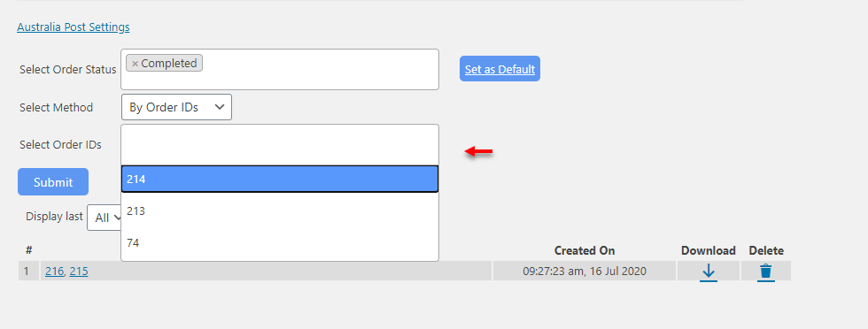Screen dimensions: 868x329
Task: Open order 215 link
Action: [79, 271]
